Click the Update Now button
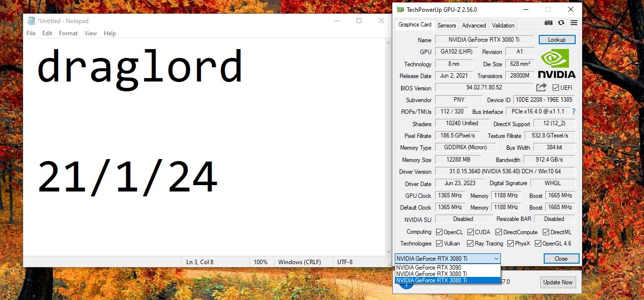 click(557, 282)
